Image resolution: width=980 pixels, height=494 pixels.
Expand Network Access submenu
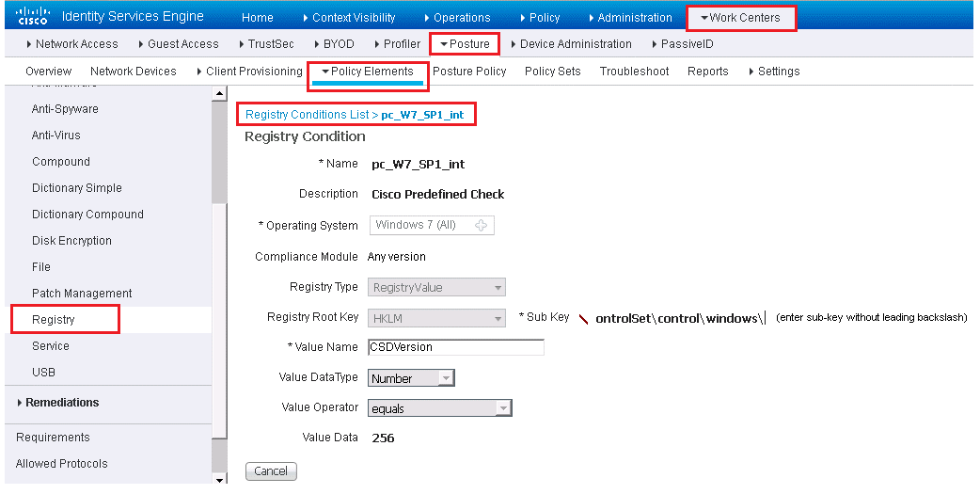pos(72,44)
